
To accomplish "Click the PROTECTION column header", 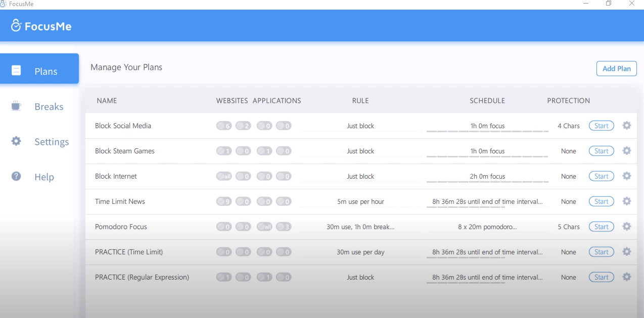I will [569, 100].
